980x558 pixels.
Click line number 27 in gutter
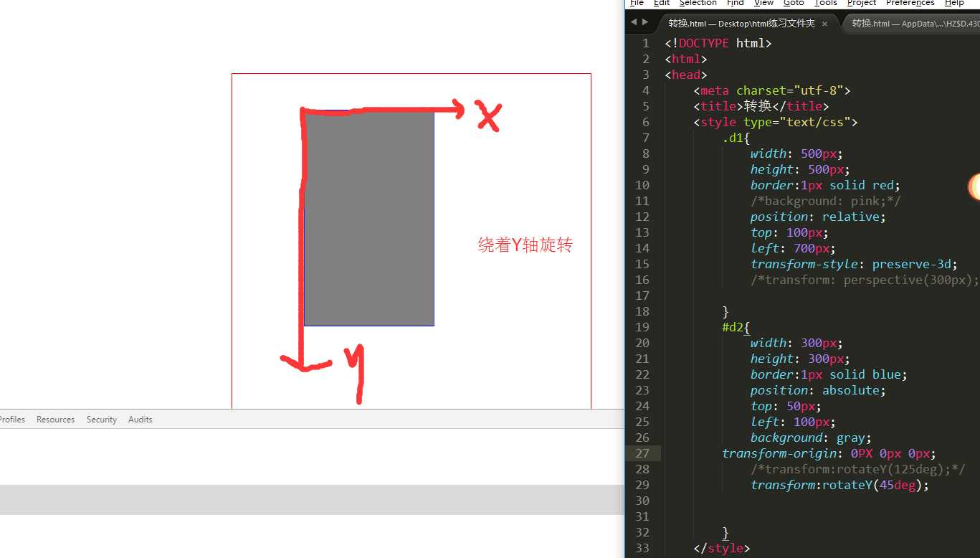[642, 453]
